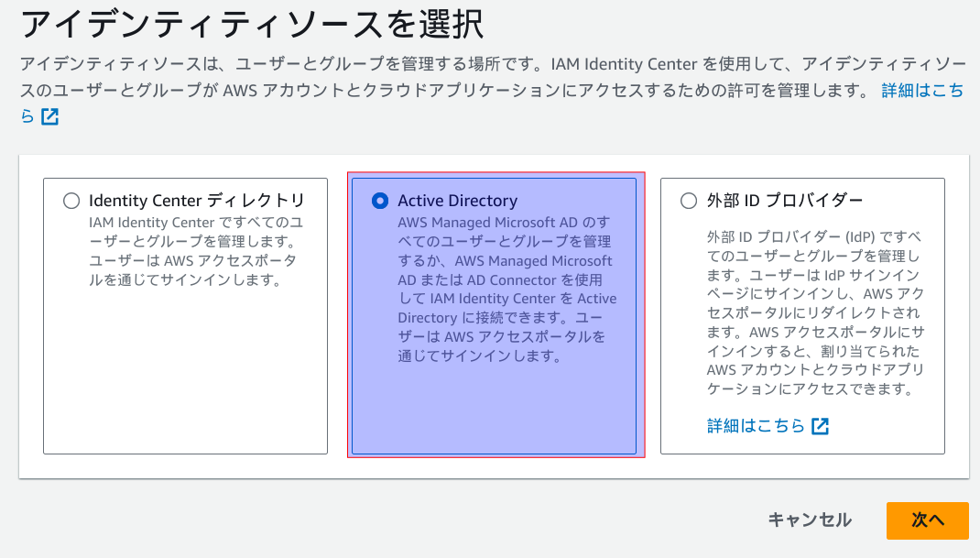Click the 次へ button
This screenshot has width=980, height=558.
928,520
